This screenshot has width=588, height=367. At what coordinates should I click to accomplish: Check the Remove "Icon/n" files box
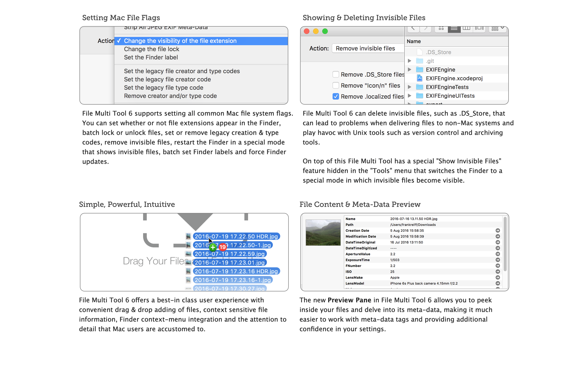coord(336,85)
